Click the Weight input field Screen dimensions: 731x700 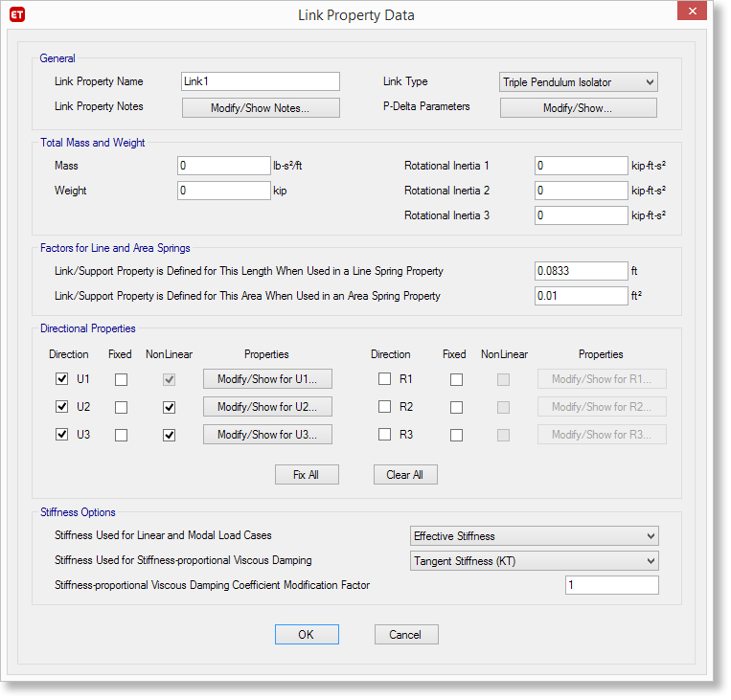pyautogui.click(x=224, y=191)
